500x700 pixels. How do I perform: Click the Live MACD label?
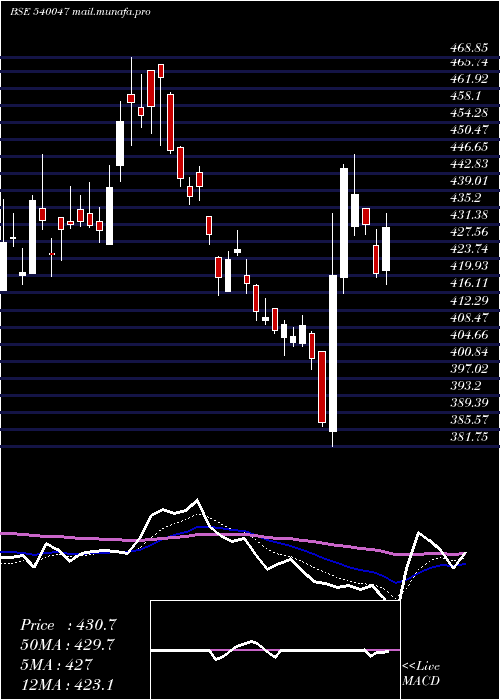pos(421,674)
